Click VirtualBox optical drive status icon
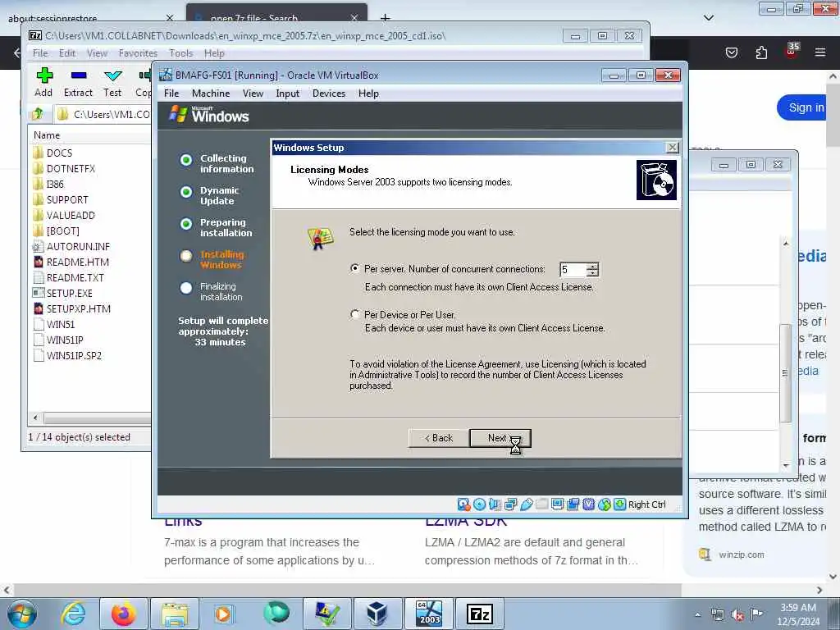The height and width of the screenshot is (630, 840). click(x=479, y=504)
